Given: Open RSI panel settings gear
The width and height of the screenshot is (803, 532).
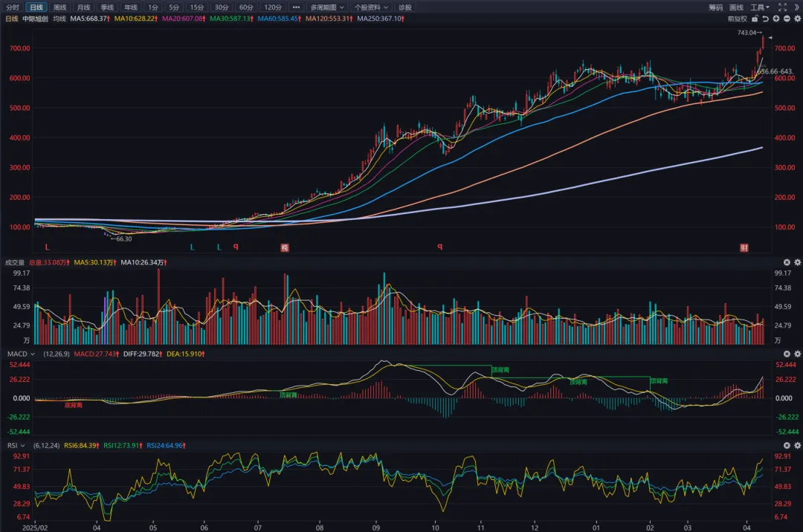Looking at the screenshot, I should point(797,445).
